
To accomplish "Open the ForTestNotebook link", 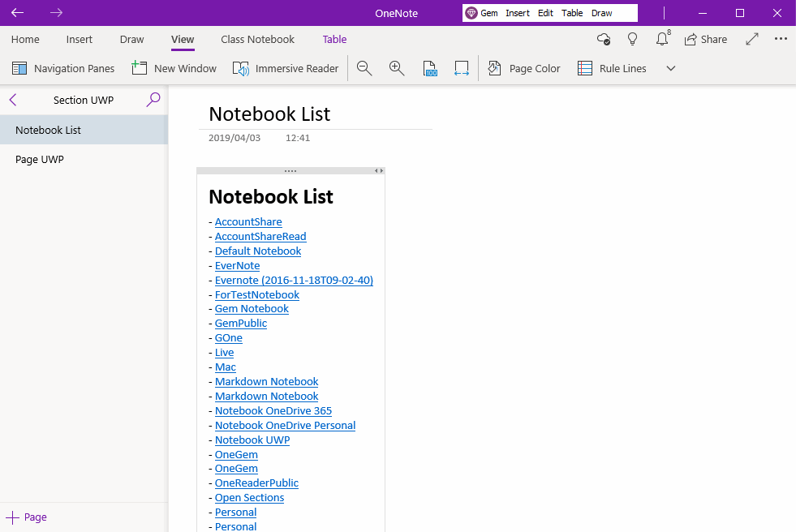I will [x=257, y=295].
